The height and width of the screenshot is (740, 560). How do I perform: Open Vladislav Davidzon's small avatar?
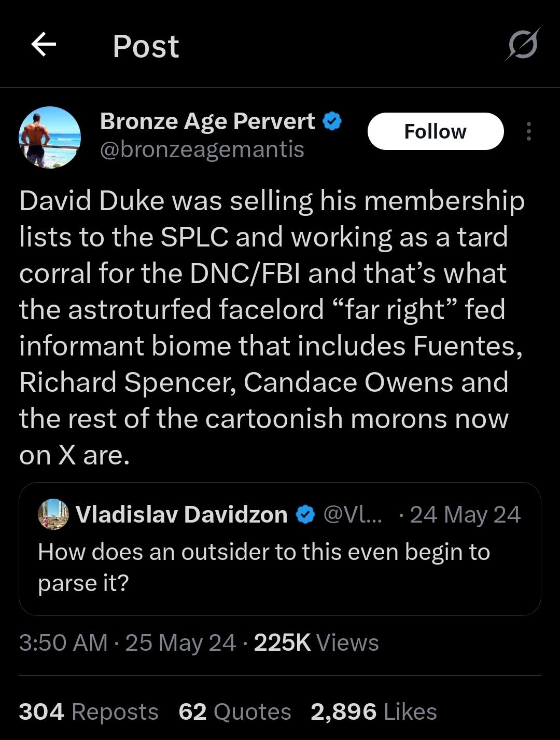[53, 514]
